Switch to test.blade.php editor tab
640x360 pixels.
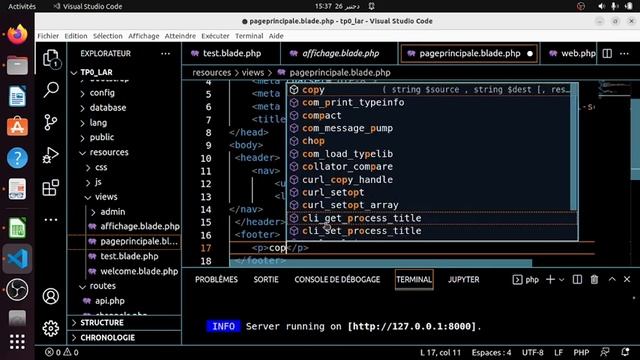point(231,53)
